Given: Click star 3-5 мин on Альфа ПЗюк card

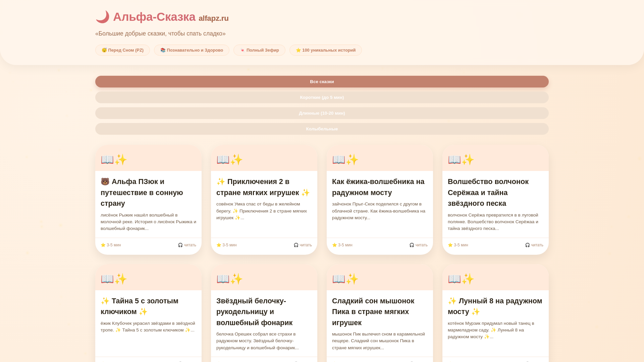Looking at the screenshot, I should (x=111, y=245).
